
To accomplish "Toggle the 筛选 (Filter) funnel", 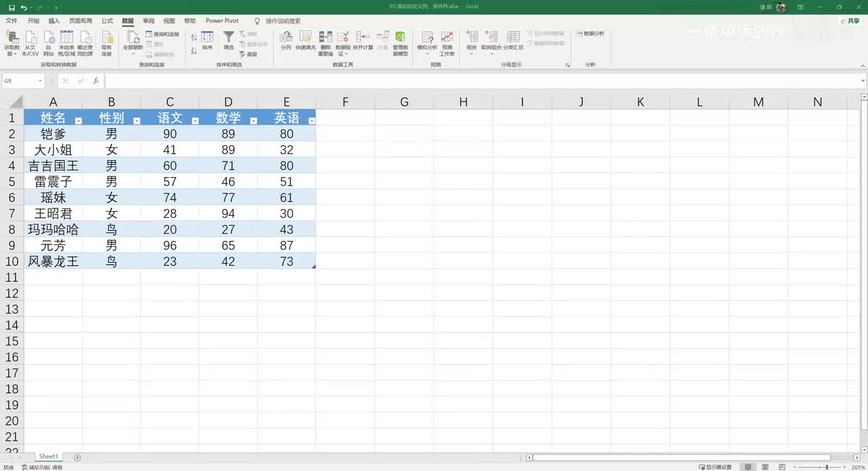I will point(229,41).
